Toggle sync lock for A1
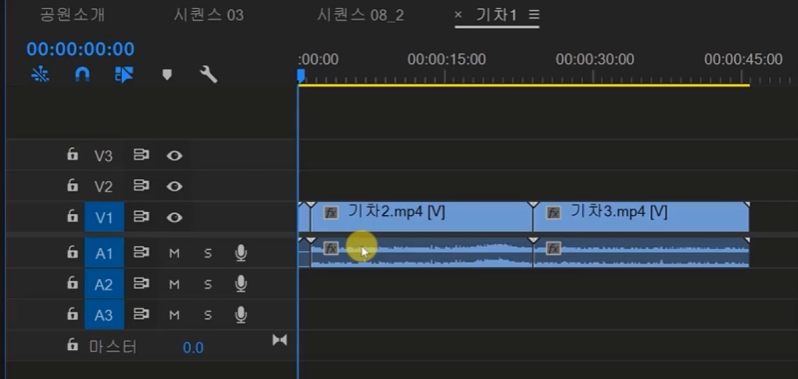The image size is (798, 379). click(141, 253)
